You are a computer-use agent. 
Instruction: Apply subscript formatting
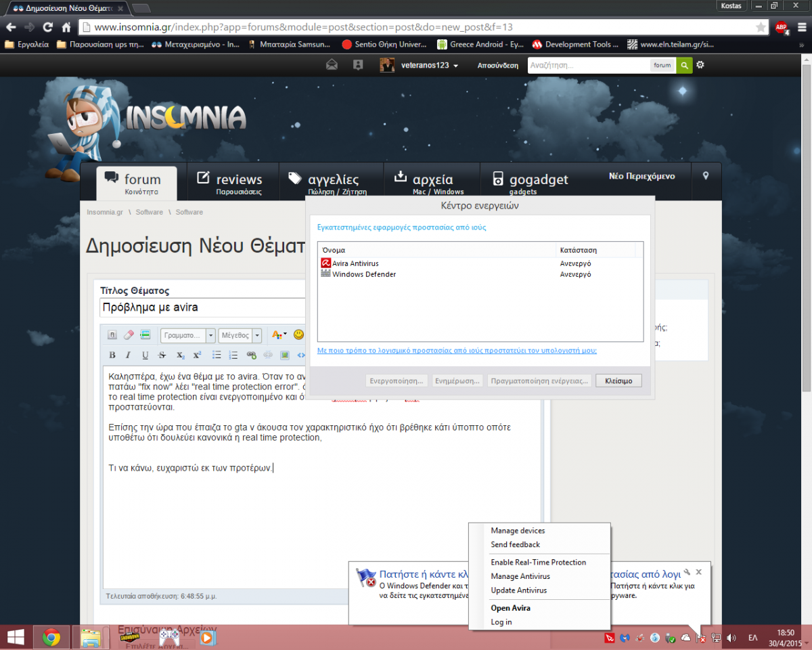coord(181,355)
